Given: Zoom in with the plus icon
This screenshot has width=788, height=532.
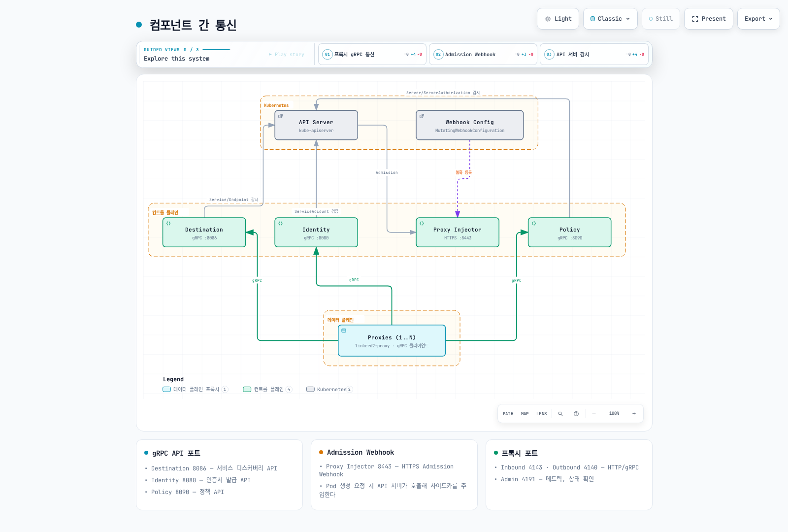Looking at the screenshot, I should pyautogui.click(x=634, y=414).
